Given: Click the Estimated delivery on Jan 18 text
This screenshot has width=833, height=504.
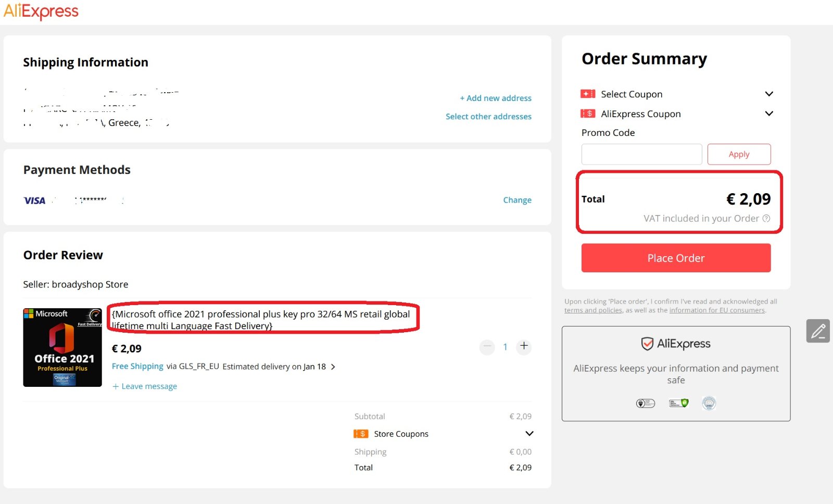Looking at the screenshot, I should click(274, 367).
